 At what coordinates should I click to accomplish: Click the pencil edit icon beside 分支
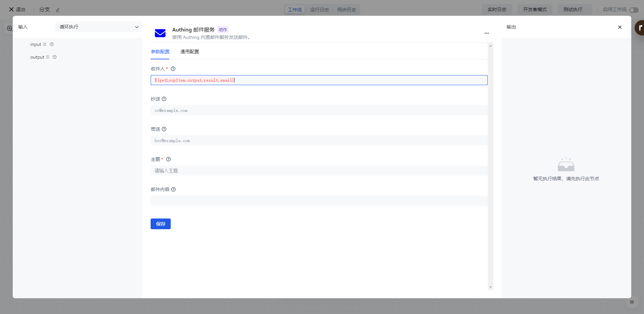click(x=58, y=10)
